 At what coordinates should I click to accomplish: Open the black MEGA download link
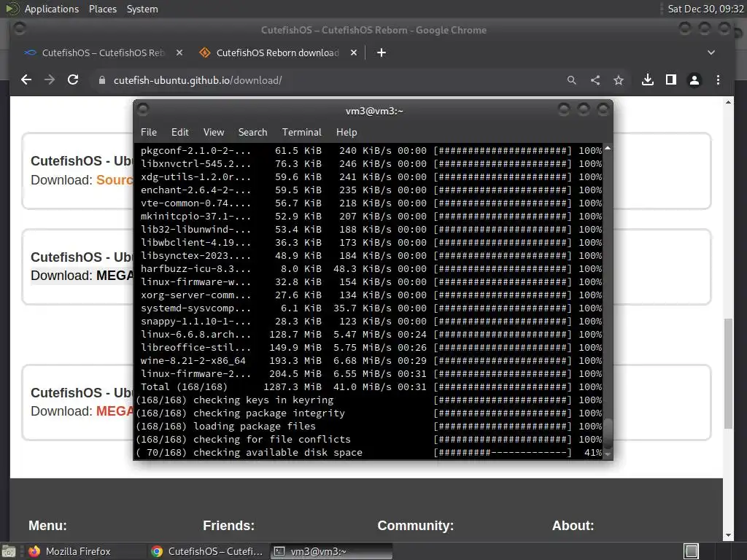(x=115, y=276)
